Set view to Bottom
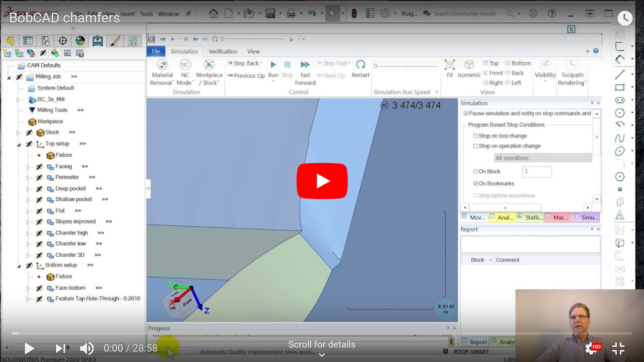The width and height of the screenshot is (644, 362). pos(518,63)
